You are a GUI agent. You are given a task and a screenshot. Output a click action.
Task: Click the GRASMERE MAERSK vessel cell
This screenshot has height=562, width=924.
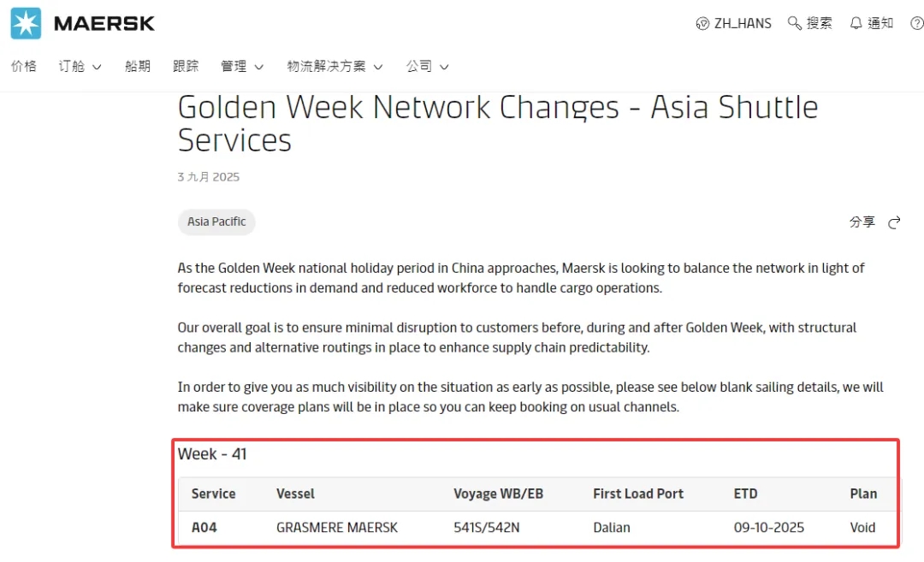click(337, 528)
